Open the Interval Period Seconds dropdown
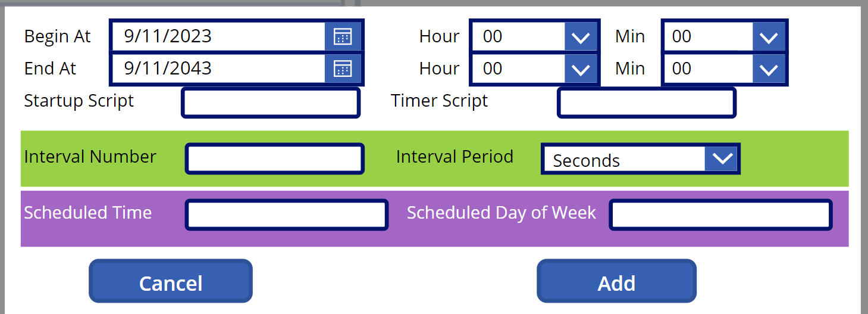 (722, 159)
